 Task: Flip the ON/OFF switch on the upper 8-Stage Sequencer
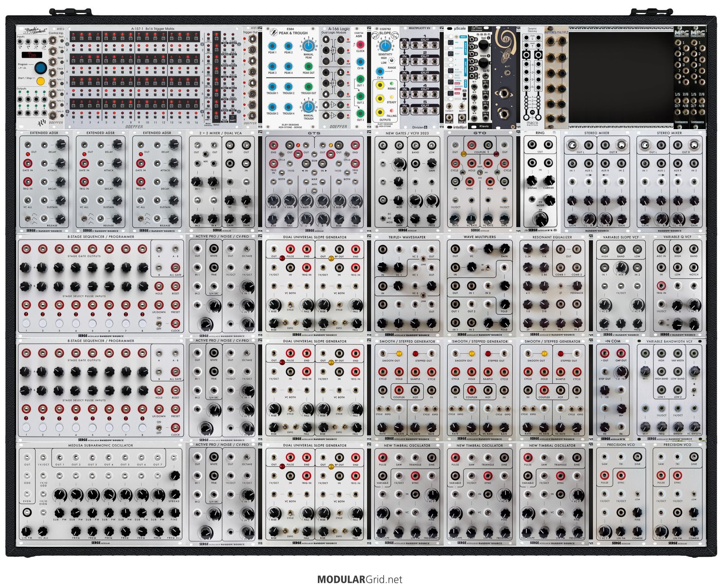(x=159, y=324)
